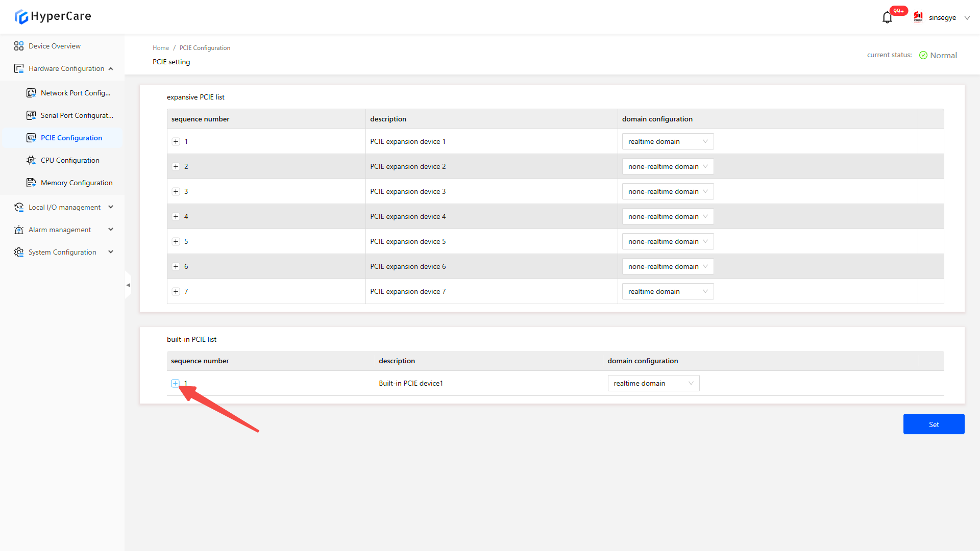Open domain dropdown for expansion device 7
The height and width of the screenshot is (551, 980).
click(668, 291)
